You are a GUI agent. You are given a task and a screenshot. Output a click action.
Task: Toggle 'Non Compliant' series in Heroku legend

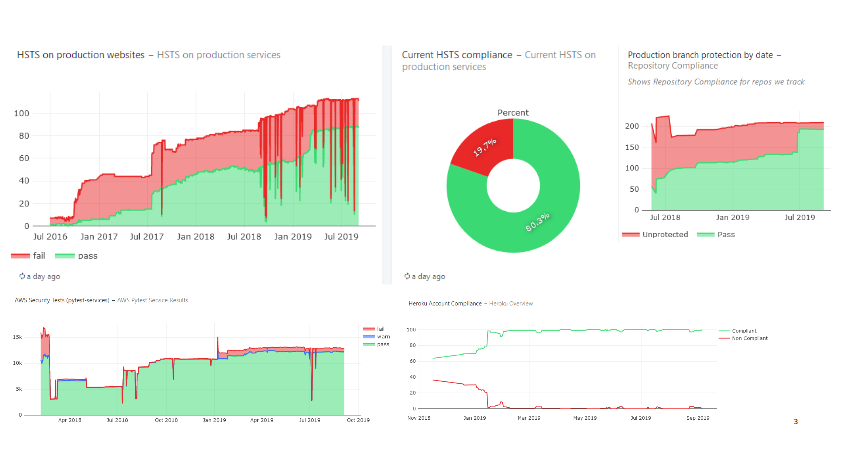(x=743, y=338)
